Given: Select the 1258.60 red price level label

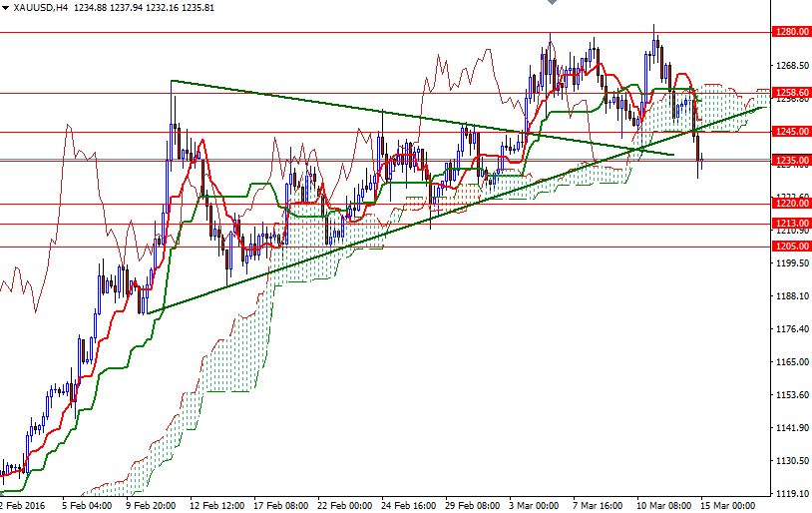Looking at the screenshot, I should (x=790, y=92).
